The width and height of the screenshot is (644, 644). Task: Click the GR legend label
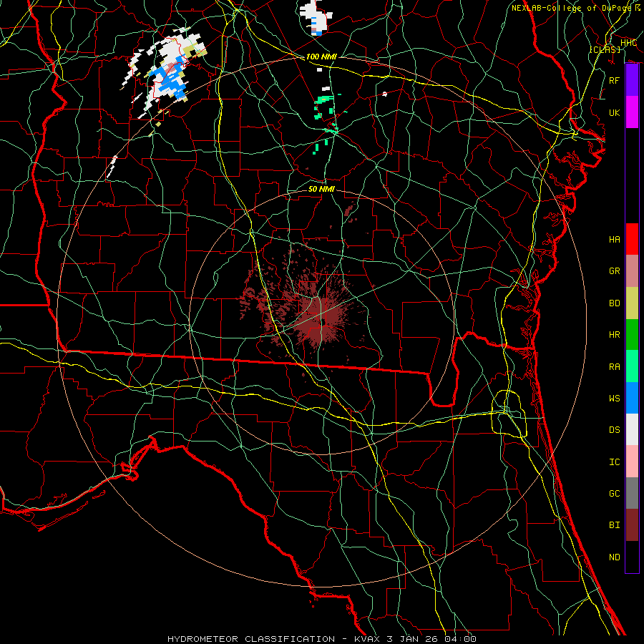tap(615, 271)
